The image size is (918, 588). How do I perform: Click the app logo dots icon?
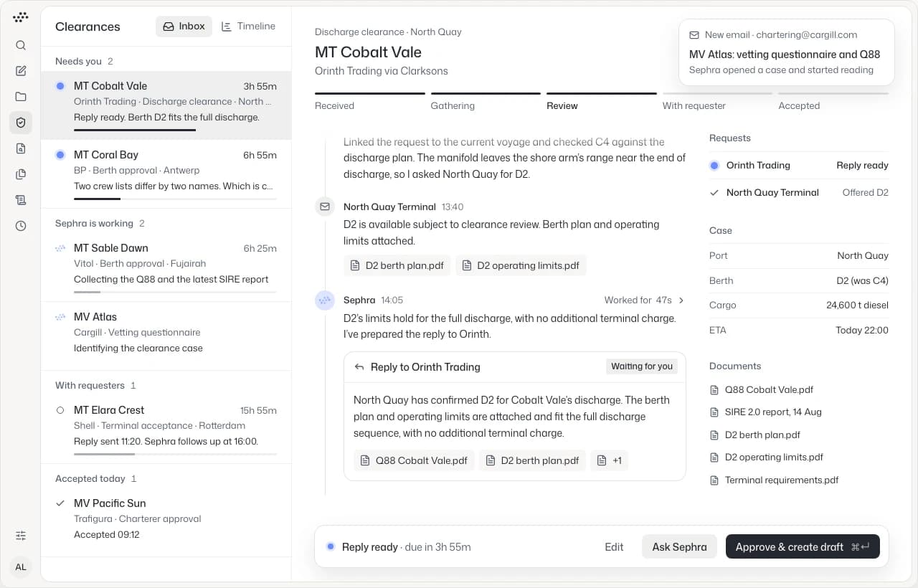coord(21,17)
